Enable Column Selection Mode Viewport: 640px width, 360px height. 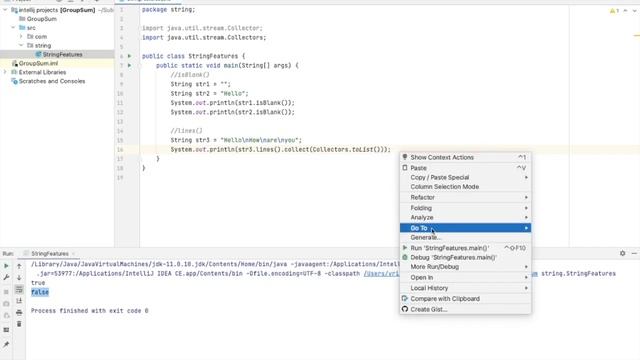(465, 187)
